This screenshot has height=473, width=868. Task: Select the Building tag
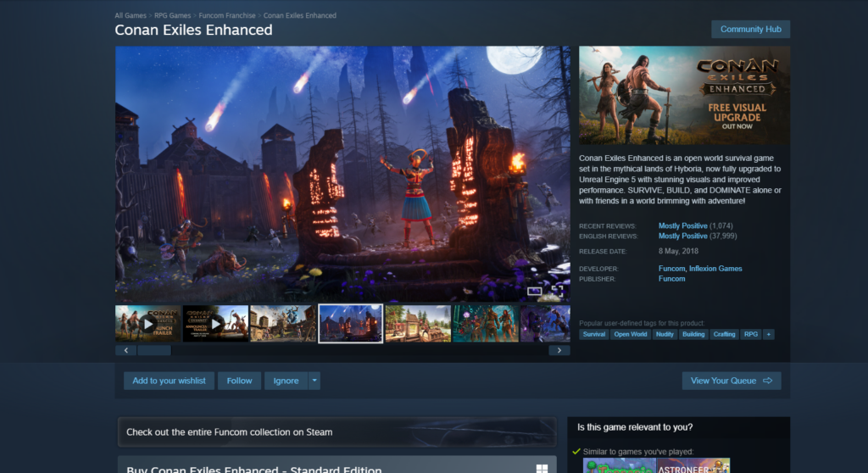pyautogui.click(x=693, y=335)
